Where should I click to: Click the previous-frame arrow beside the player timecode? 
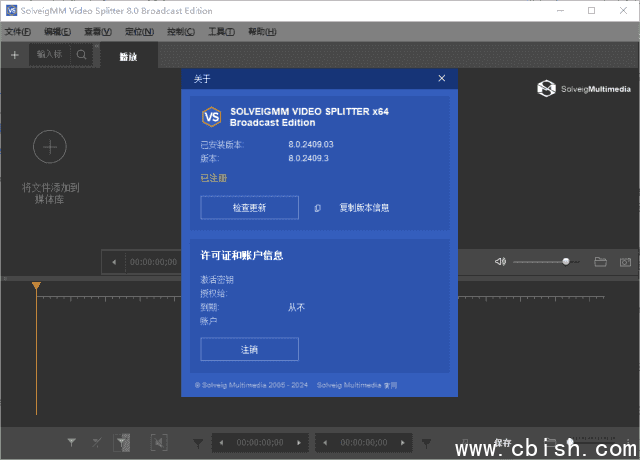coord(114,262)
